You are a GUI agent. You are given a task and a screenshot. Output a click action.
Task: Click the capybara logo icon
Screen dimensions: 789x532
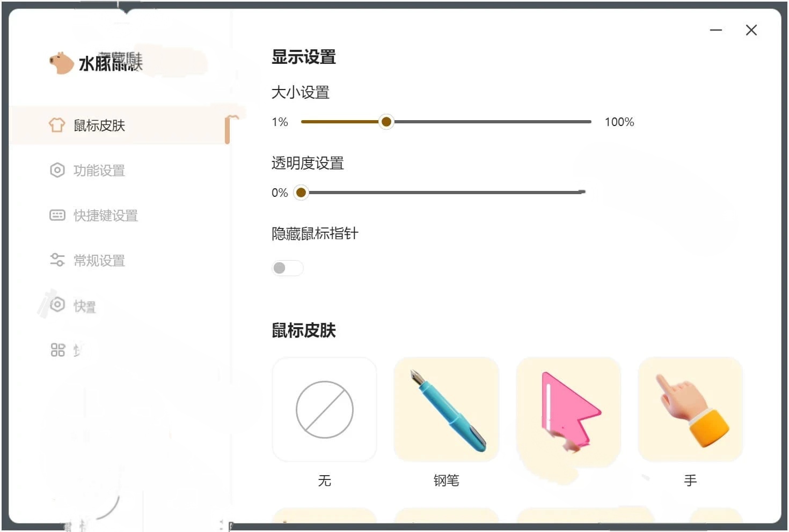61,63
